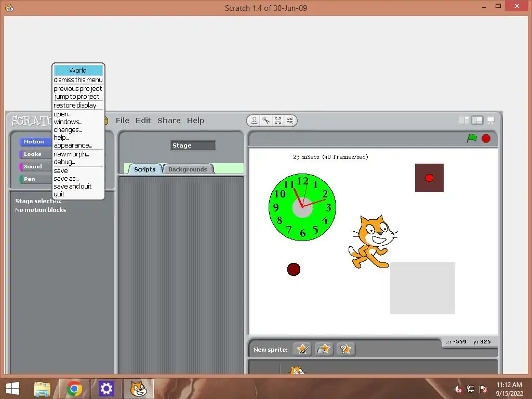Choose 'windows...' in World menu
The height and width of the screenshot is (399, 532).
[78, 122]
